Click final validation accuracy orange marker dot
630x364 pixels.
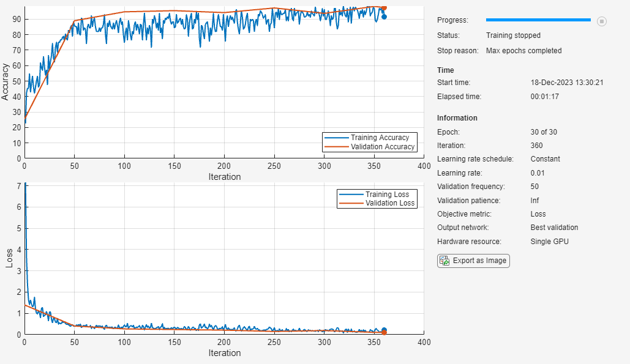(384, 8)
